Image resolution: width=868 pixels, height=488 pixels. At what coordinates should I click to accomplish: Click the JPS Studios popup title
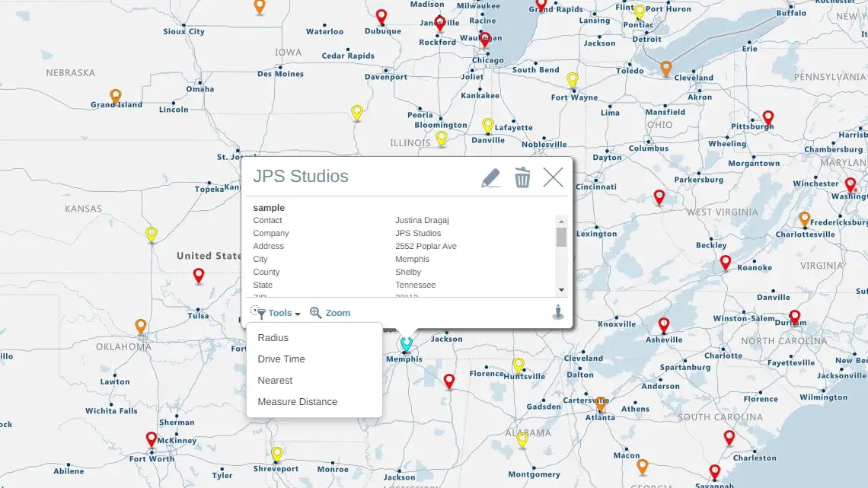[x=301, y=176]
